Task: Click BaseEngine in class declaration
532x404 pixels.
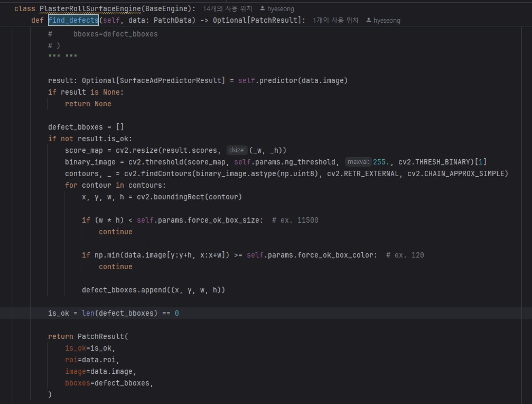Action: click(166, 9)
